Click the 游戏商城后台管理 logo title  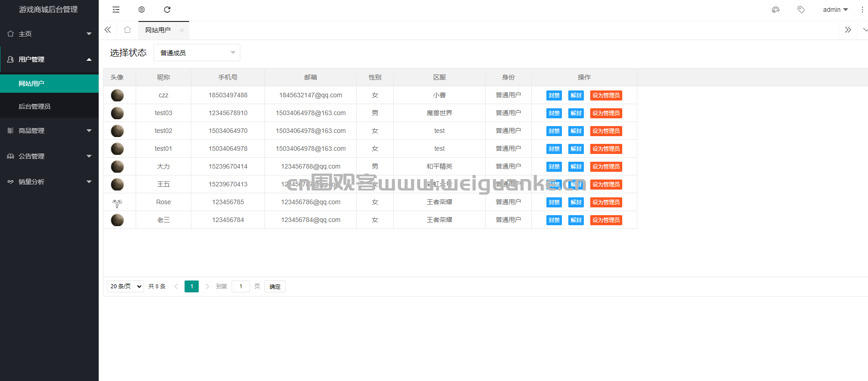point(48,10)
